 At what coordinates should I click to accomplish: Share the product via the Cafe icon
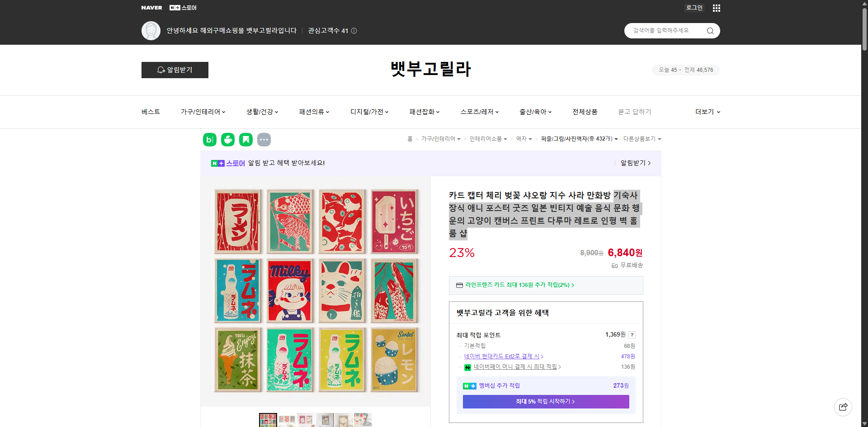227,140
